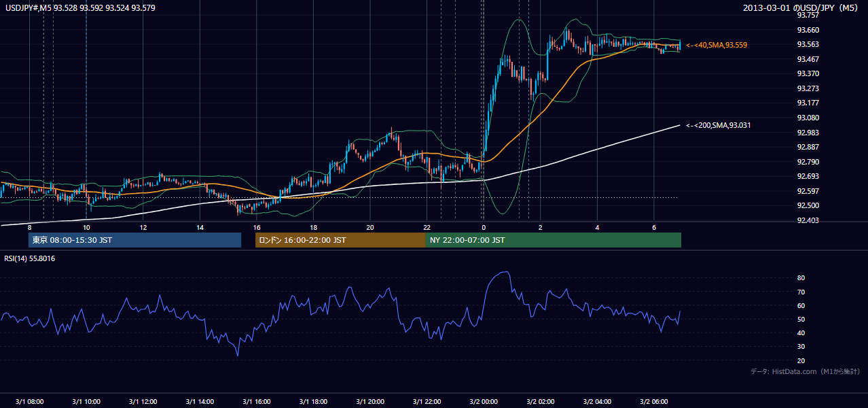Click the bottom time label 3/1 18:00

(313, 401)
